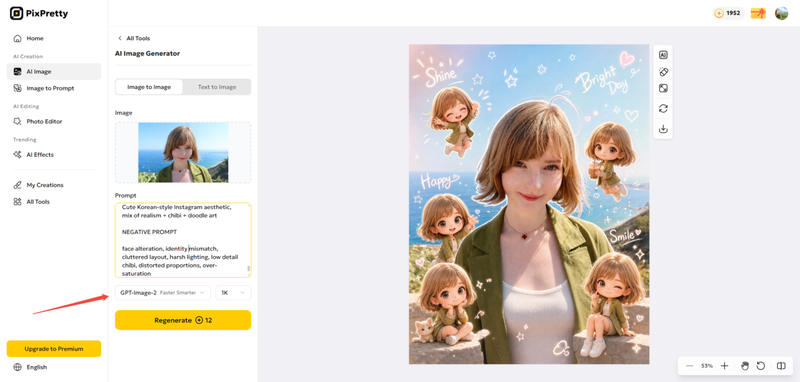The width and height of the screenshot is (800, 382).
Task: Click the generated image on canvas
Action: tap(529, 204)
